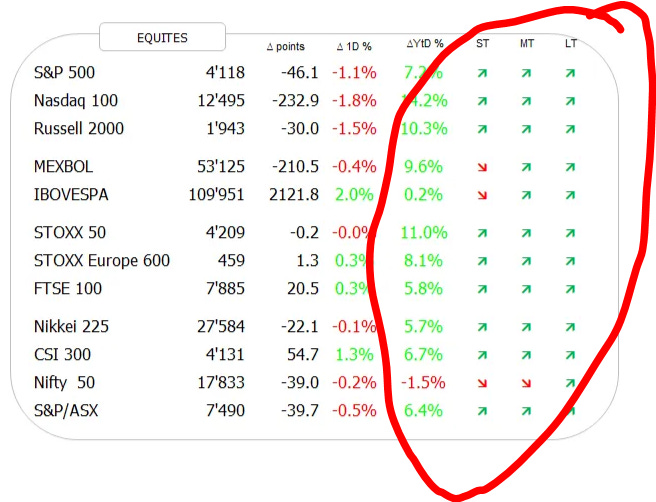
Task: Select the MEXBOL index name
Action: [63, 167]
